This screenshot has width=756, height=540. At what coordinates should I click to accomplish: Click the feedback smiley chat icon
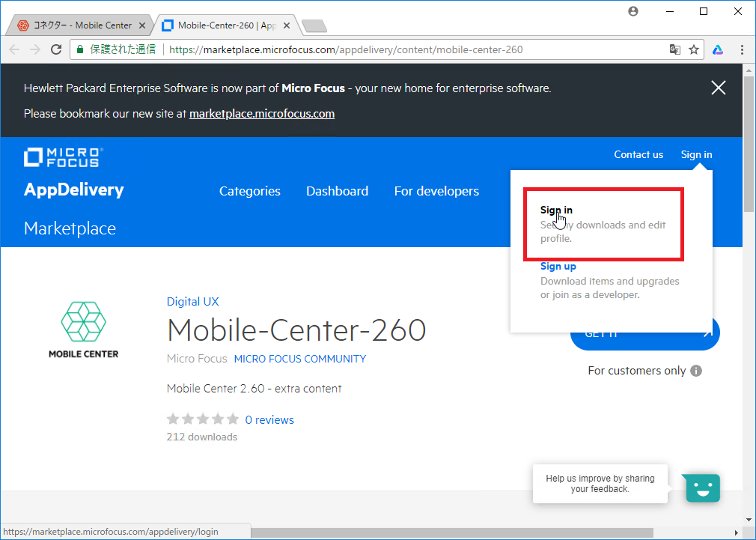click(703, 488)
